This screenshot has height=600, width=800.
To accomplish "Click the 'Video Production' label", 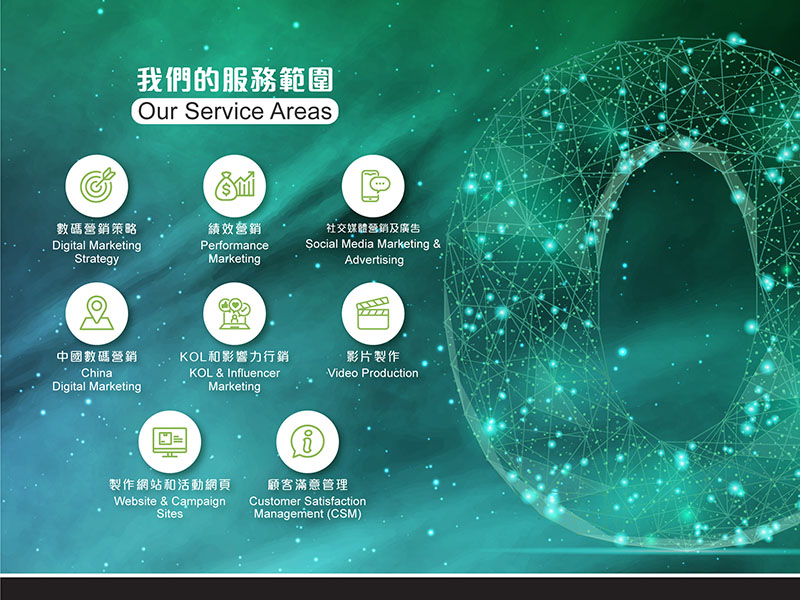I will (x=373, y=373).
